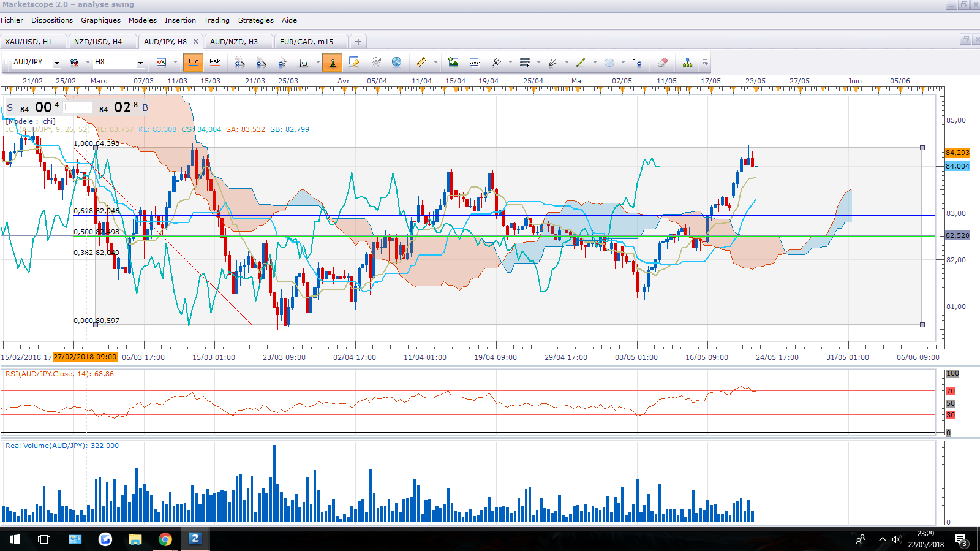Add a new chart tab
980x551 pixels.
358,42
